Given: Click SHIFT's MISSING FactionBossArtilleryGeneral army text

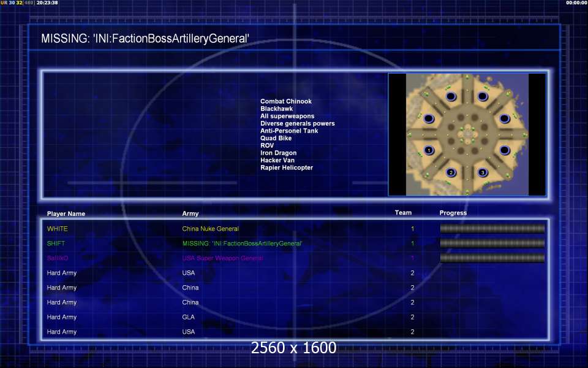Looking at the screenshot, I should pos(243,243).
